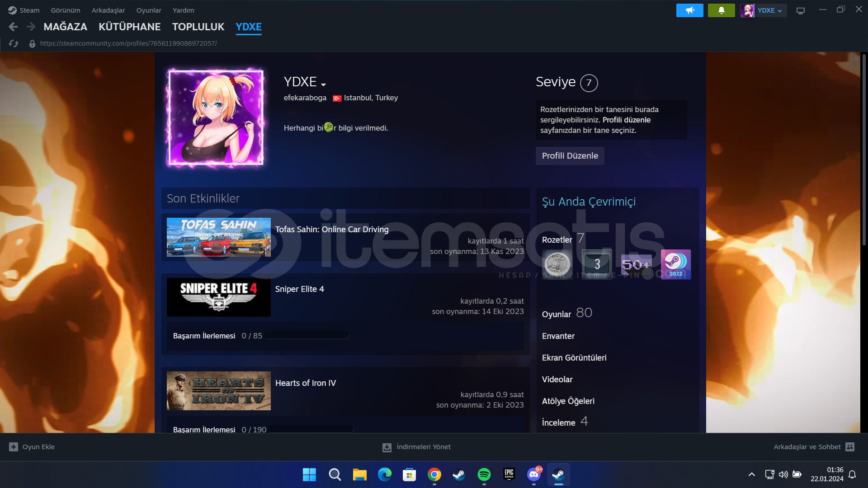Open the Görünüm menu

[66, 10]
